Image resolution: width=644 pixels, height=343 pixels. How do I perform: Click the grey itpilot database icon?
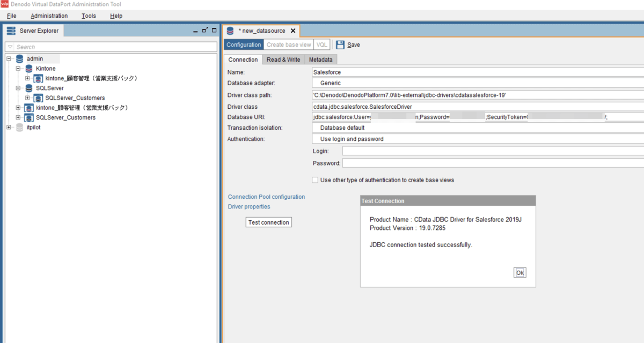pos(19,127)
